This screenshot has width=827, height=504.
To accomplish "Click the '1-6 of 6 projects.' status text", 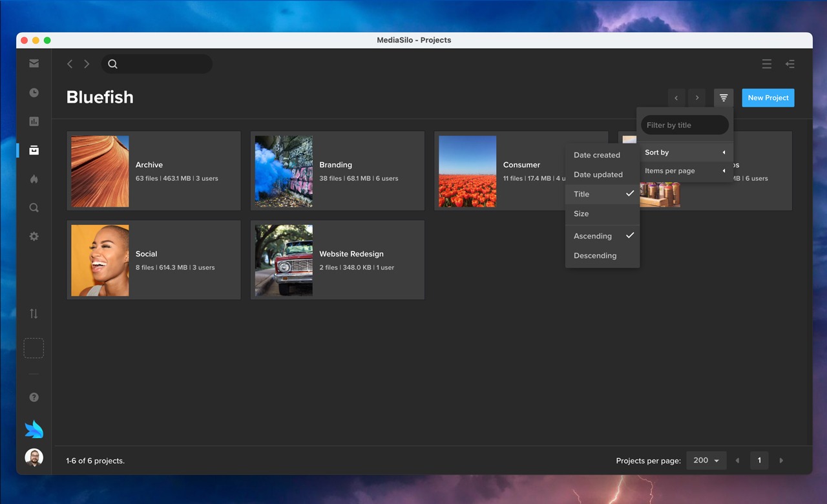I will (x=96, y=461).
